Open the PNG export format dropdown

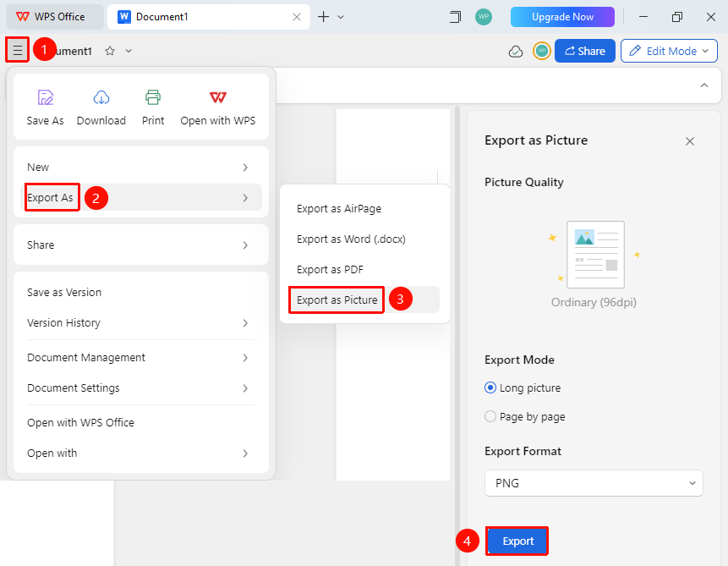594,483
